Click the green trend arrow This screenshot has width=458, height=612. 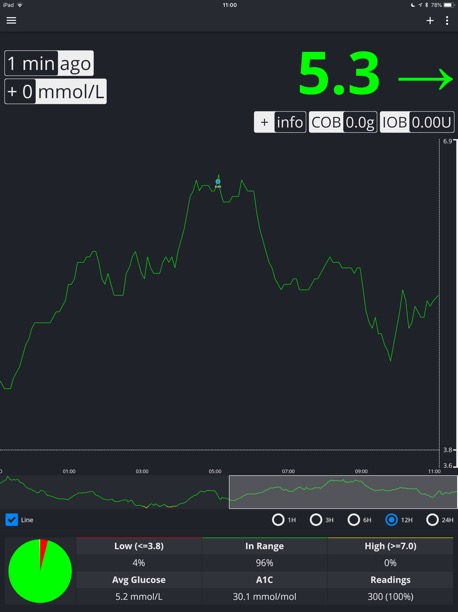(425, 80)
